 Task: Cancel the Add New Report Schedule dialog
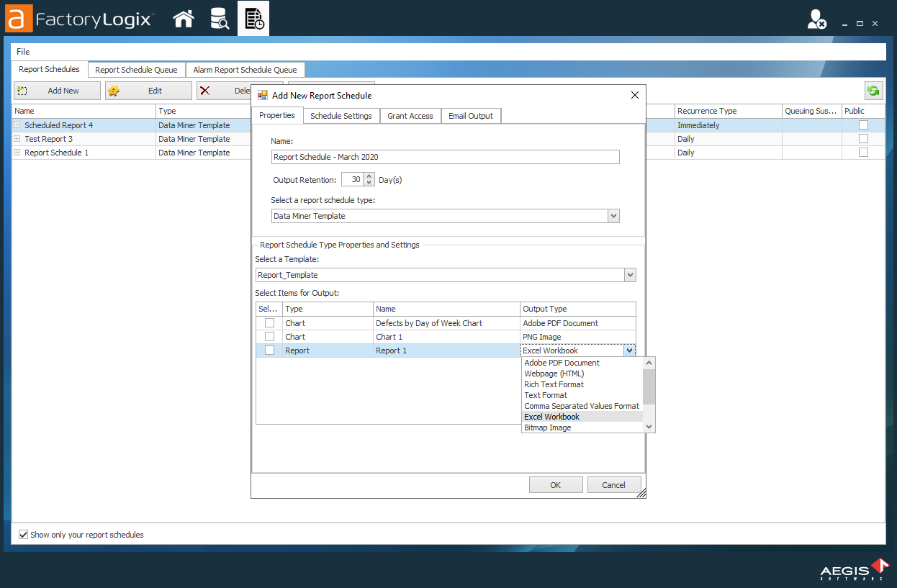click(614, 484)
